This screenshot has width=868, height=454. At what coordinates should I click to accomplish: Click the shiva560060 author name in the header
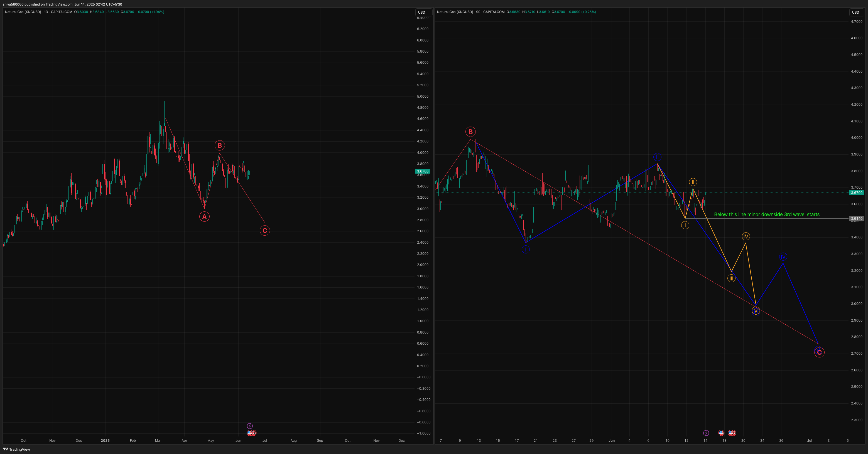click(13, 4)
